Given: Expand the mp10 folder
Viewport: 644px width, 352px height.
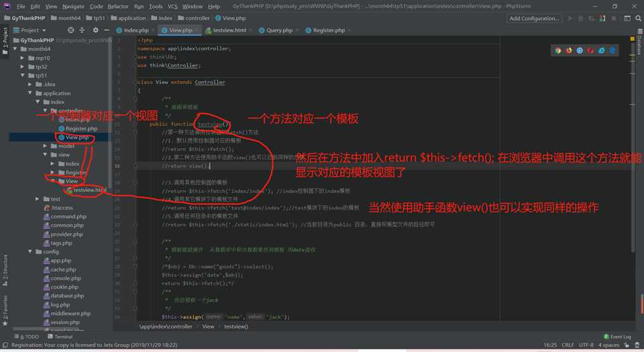Looking at the screenshot, I should (22, 58).
